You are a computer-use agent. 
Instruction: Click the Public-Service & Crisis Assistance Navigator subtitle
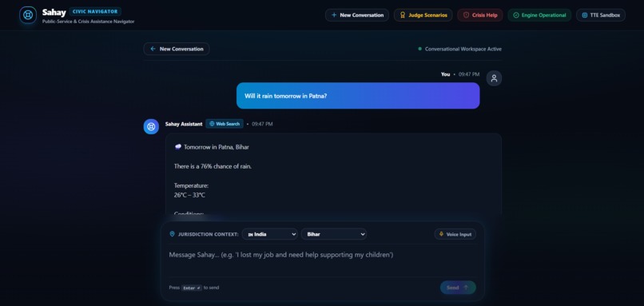[x=89, y=22]
